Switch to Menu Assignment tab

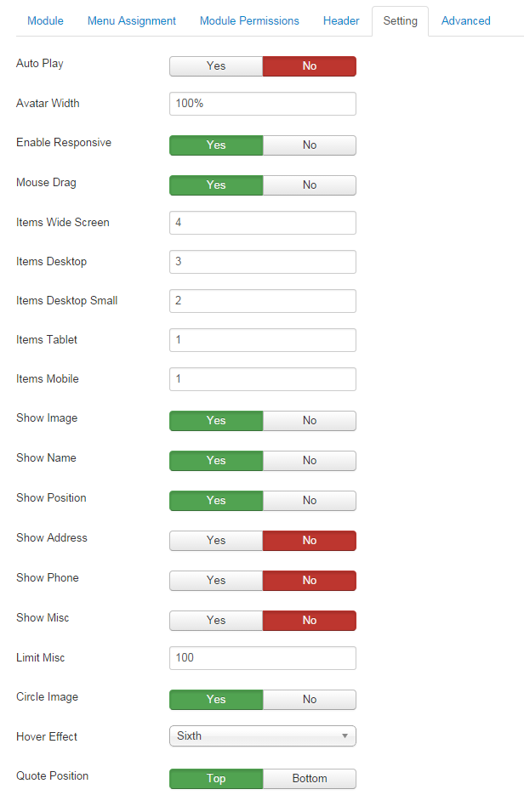[132, 20]
